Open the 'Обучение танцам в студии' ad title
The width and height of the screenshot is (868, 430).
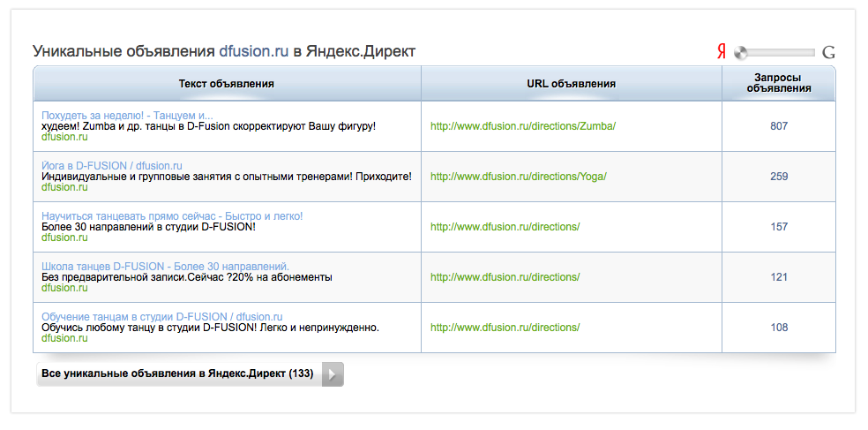161,316
